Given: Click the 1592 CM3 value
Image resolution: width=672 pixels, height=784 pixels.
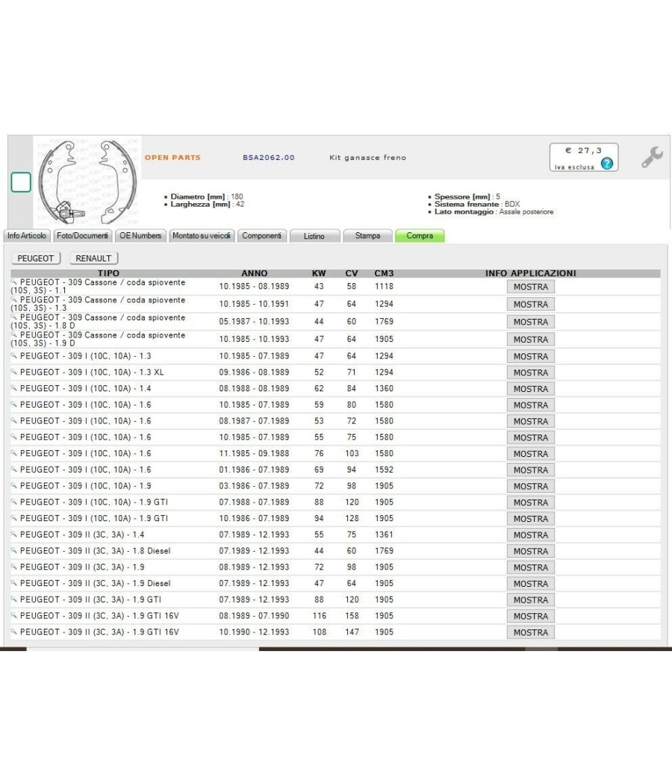Looking at the screenshot, I should click(x=384, y=470).
